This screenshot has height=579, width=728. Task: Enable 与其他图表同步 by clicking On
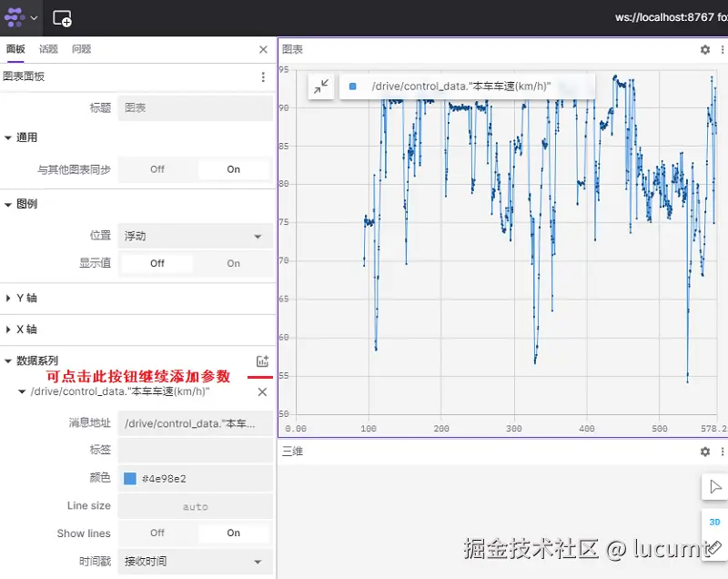pyautogui.click(x=232, y=169)
